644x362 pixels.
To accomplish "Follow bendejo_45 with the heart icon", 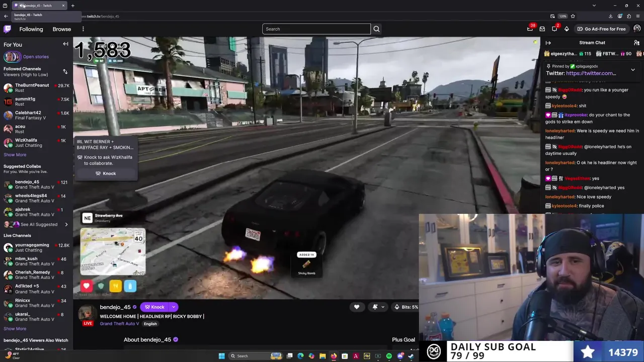I will click(357, 307).
